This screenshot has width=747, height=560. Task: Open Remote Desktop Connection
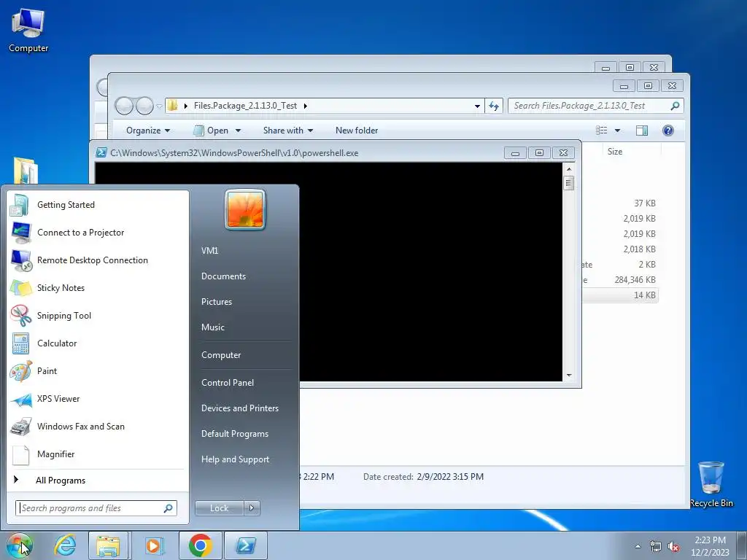98,260
